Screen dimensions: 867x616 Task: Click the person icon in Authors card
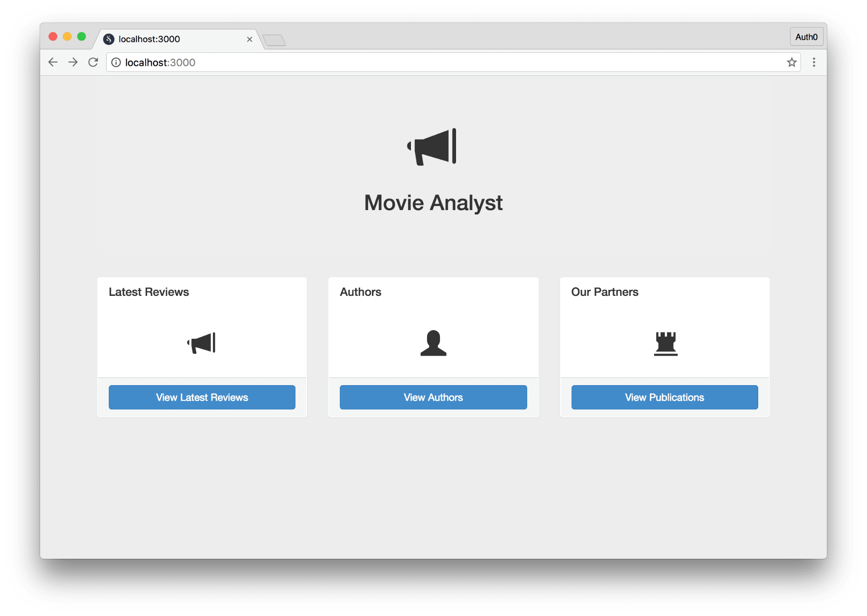pos(433,343)
